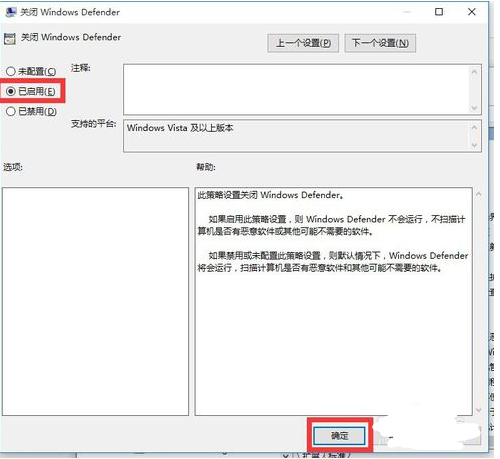Confirm with the 确定 button
This screenshot has height=459, width=500.
pyautogui.click(x=339, y=435)
